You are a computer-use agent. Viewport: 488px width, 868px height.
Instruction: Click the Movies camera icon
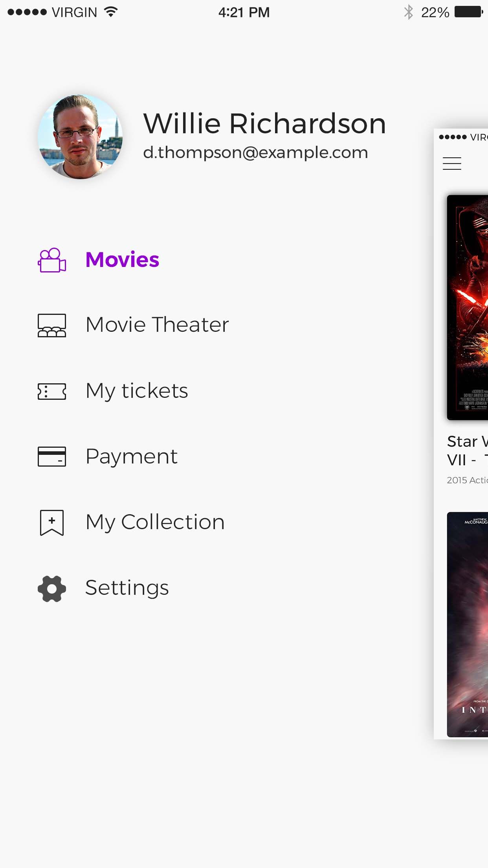click(51, 260)
